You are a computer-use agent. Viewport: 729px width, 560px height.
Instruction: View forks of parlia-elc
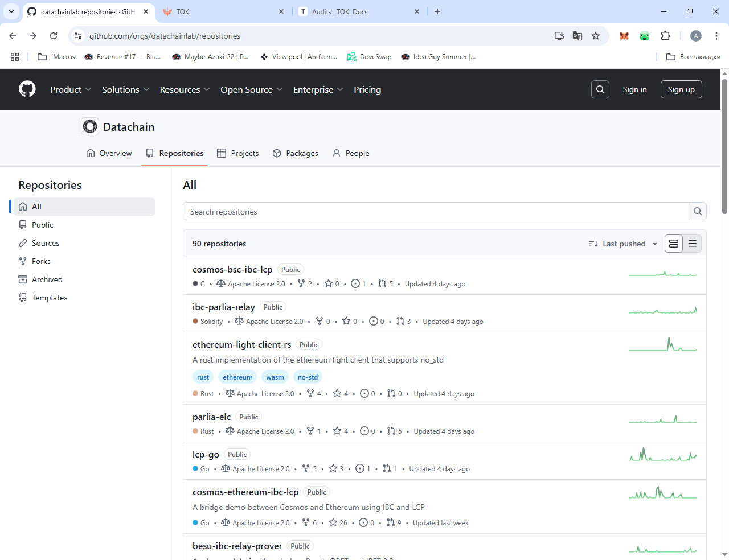pyautogui.click(x=314, y=431)
